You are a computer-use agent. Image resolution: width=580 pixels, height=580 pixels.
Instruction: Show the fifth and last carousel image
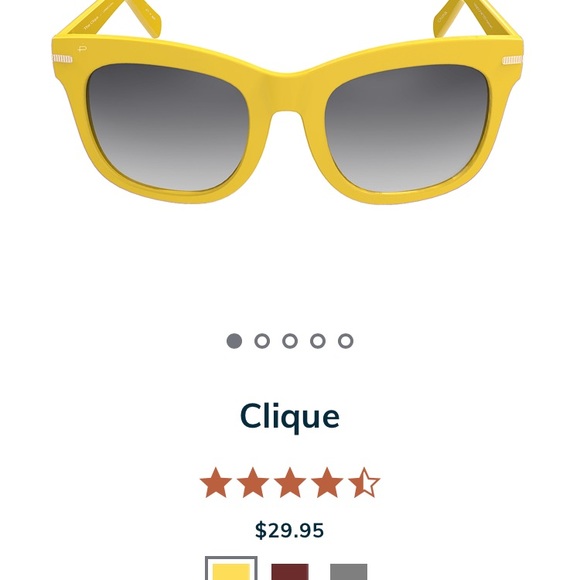[345, 341]
